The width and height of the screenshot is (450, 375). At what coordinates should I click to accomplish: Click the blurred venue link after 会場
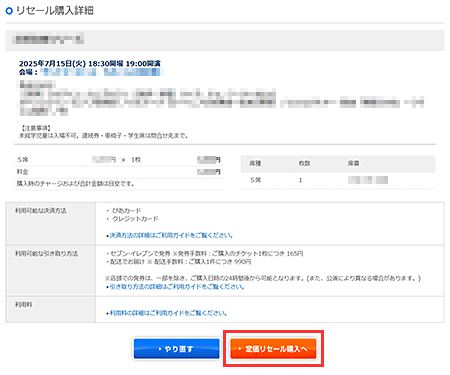(102, 72)
